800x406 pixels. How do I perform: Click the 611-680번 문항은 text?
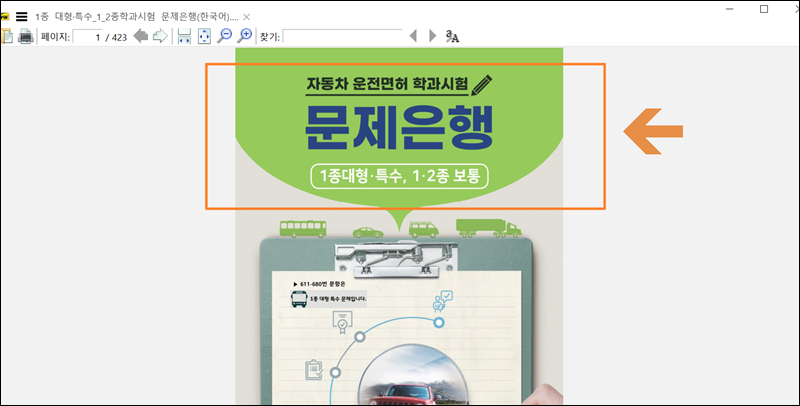(322, 284)
